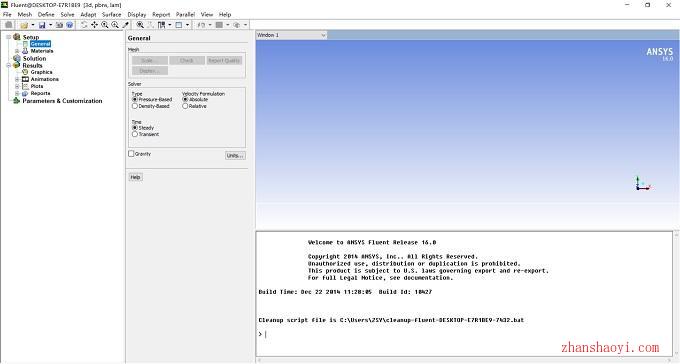The image size is (680, 364).
Task: Open the Surface menu
Action: pos(111,14)
